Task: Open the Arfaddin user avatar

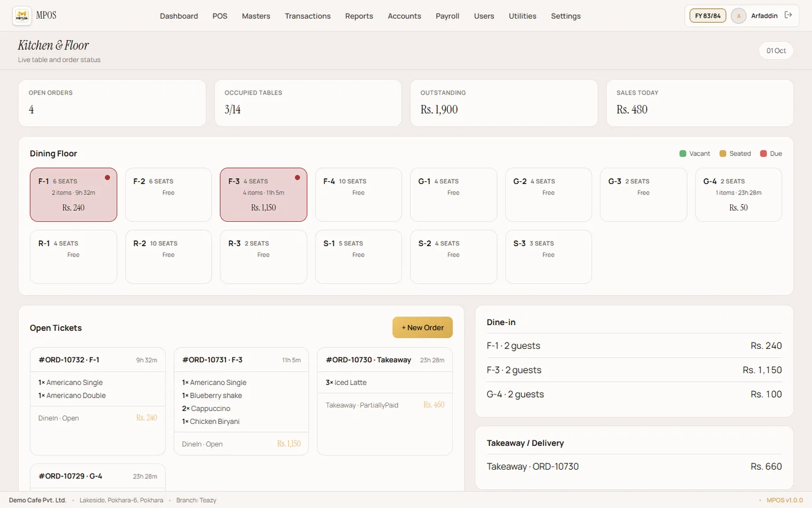Action: pyautogui.click(x=738, y=16)
